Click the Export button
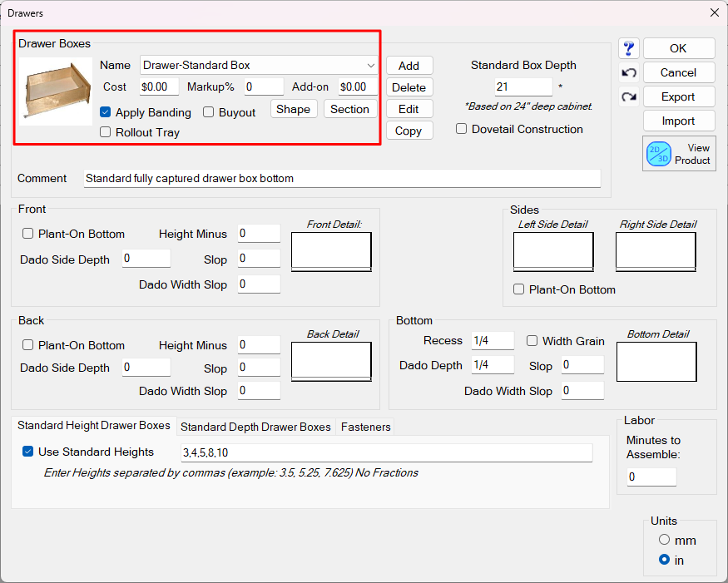Image resolution: width=728 pixels, height=583 pixels. pyautogui.click(x=678, y=96)
